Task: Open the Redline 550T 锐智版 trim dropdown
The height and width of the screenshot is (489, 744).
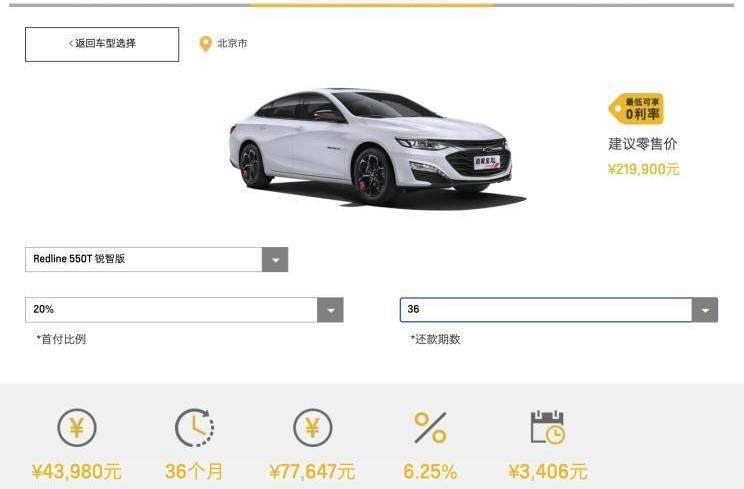Action: (x=156, y=259)
